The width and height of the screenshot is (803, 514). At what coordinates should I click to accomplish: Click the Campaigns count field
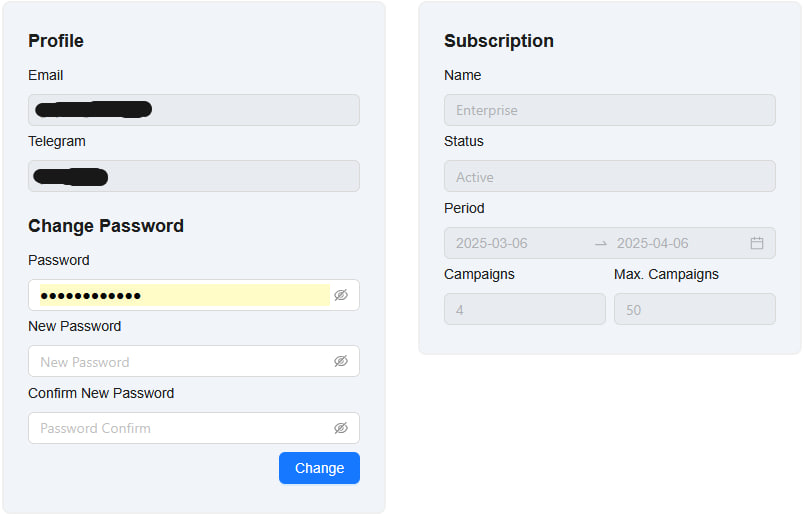click(x=524, y=309)
